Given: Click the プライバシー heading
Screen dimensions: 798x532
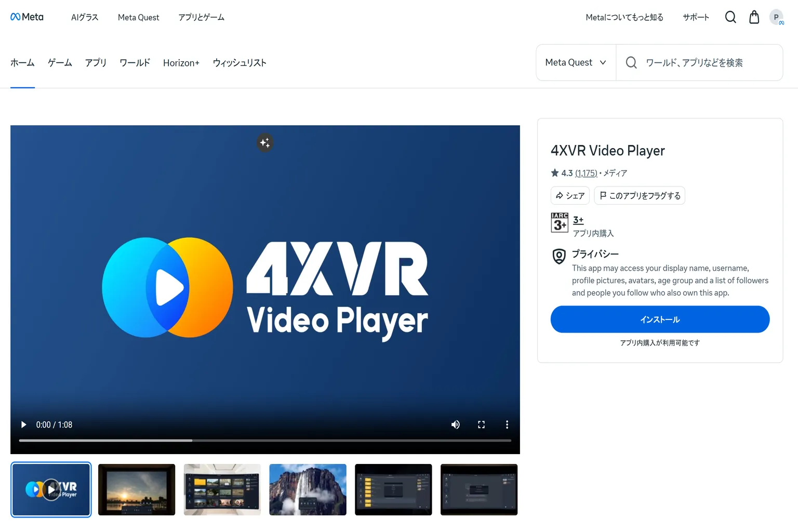Looking at the screenshot, I should click(595, 254).
